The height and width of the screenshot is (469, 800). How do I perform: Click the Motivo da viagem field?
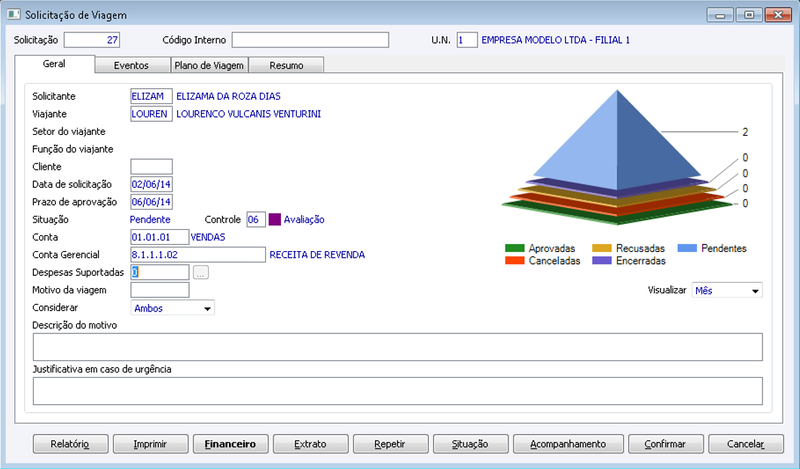[x=160, y=290]
